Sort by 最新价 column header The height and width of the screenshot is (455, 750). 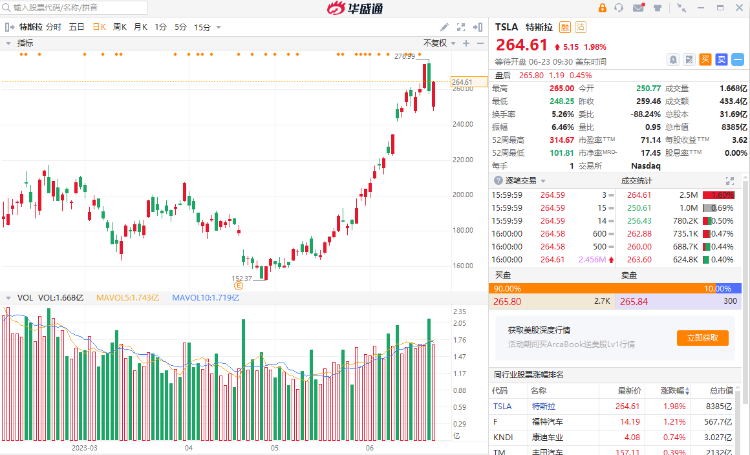click(628, 391)
